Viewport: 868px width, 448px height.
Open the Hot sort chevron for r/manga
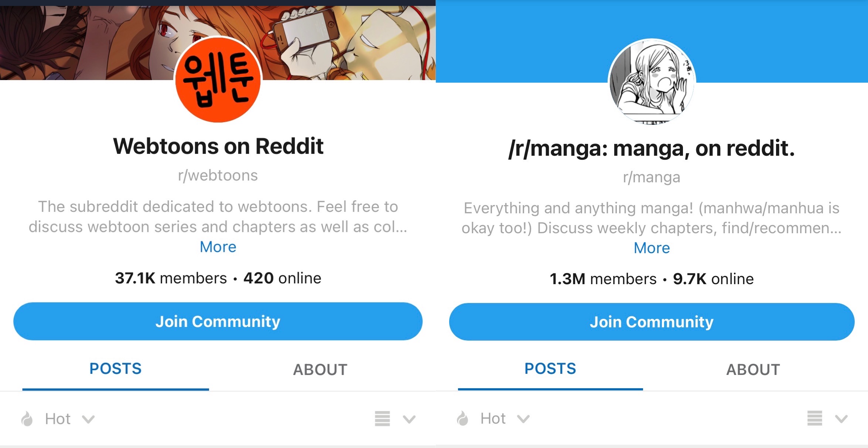[523, 419]
